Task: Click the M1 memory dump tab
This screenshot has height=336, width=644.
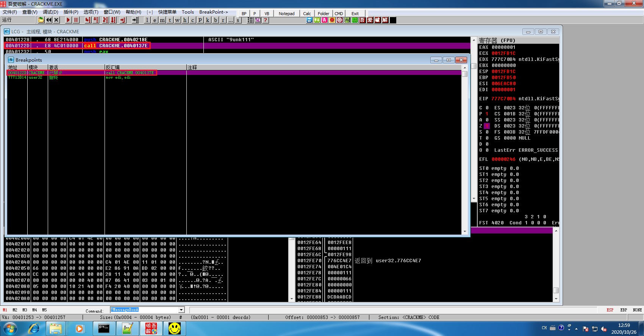Action: click(x=5, y=310)
